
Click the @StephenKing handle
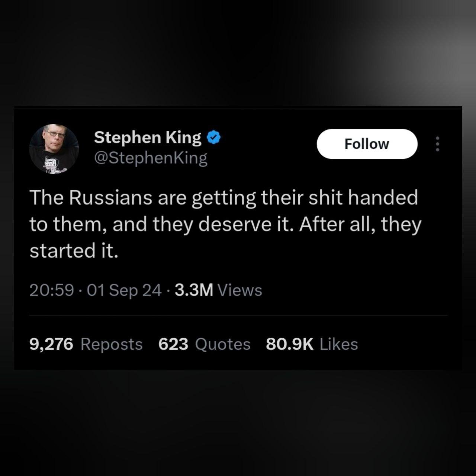(x=151, y=158)
